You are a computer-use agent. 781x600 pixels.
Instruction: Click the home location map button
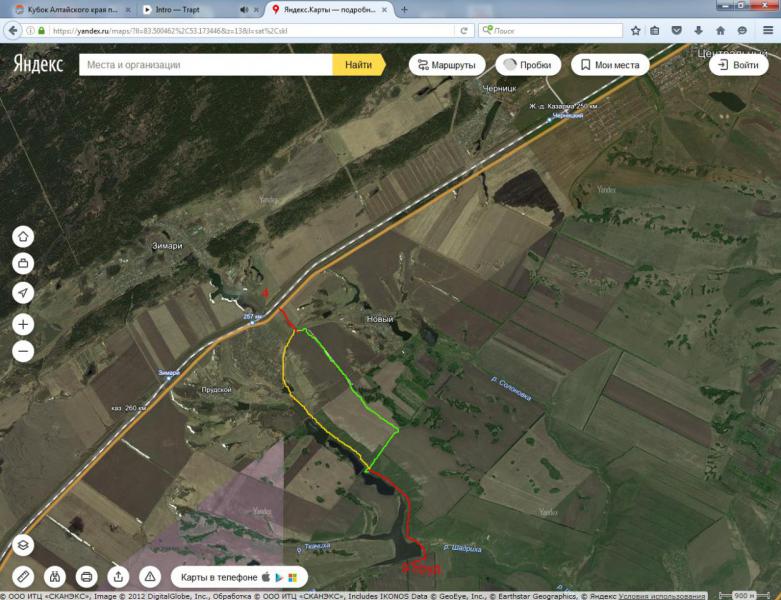pyautogui.click(x=24, y=237)
